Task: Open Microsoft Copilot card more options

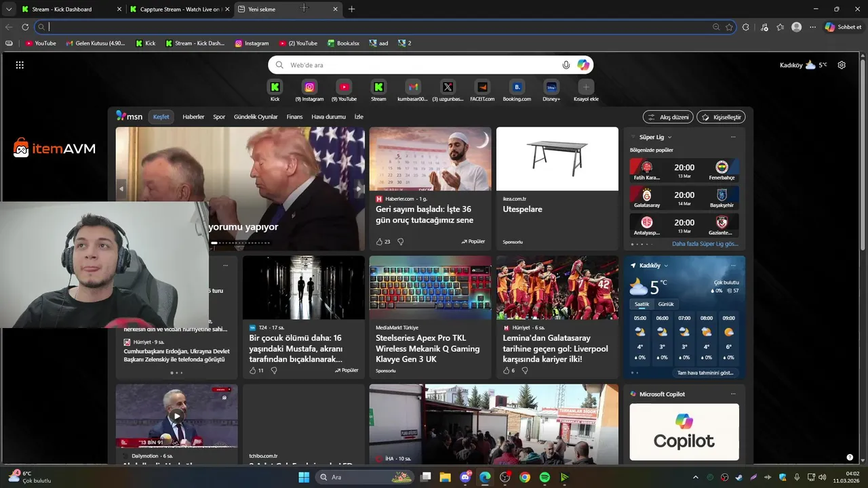Action: pos(733,394)
